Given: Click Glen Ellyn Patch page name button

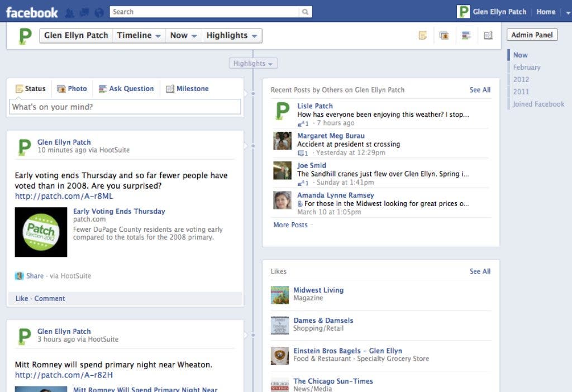Looking at the screenshot, I should pos(76,35).
